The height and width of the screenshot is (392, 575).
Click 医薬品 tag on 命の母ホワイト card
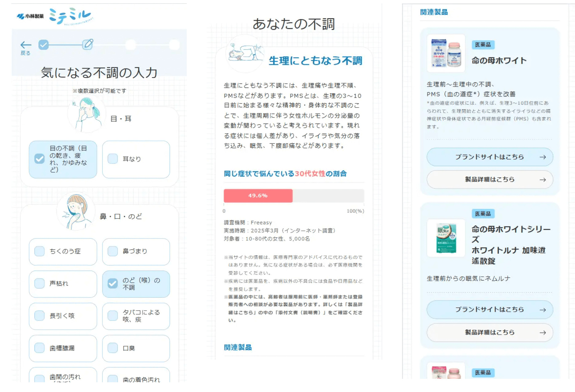tap(483, 45)
